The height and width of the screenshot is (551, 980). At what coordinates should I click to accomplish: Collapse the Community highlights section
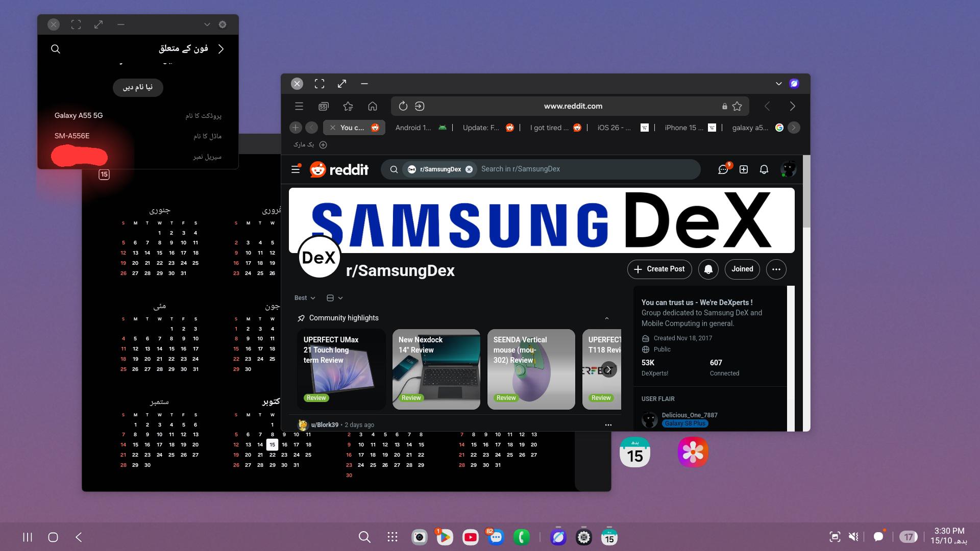coord(607,318)
